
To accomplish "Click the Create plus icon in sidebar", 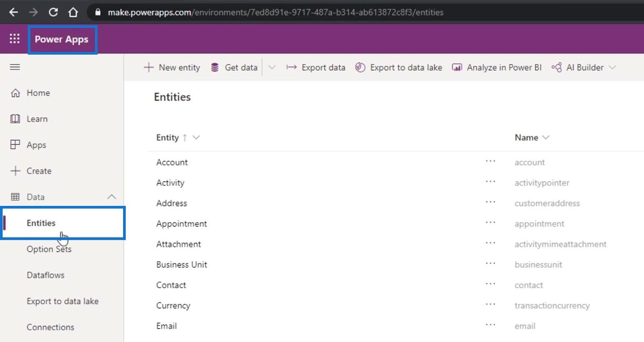I will coord(15,171).
